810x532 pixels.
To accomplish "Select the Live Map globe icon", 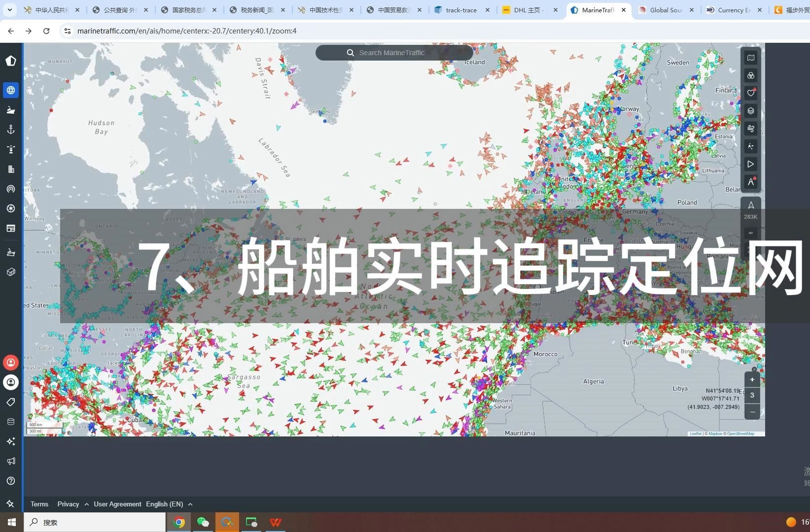I will pos(11,90).
